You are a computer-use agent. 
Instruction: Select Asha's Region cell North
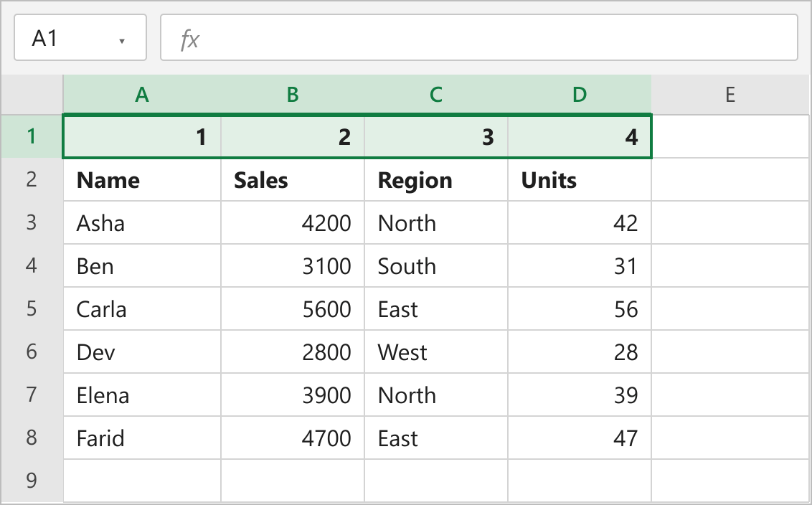[436, 222]
